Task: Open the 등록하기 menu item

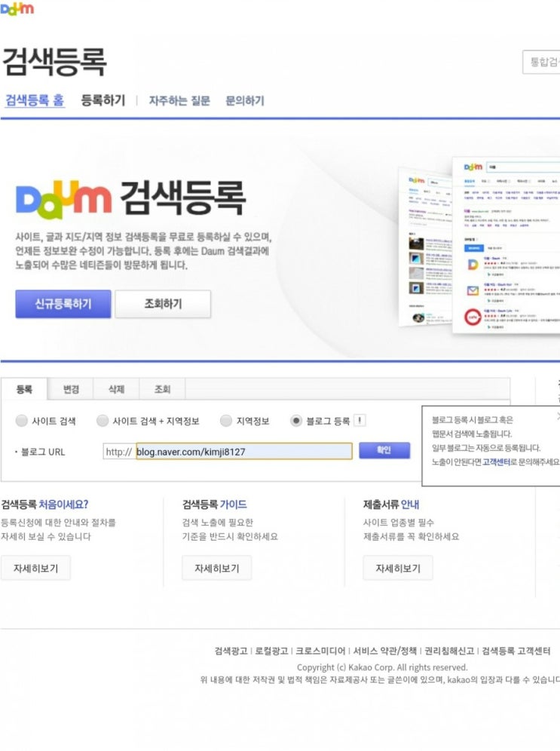Action: (x=103, y=100)
